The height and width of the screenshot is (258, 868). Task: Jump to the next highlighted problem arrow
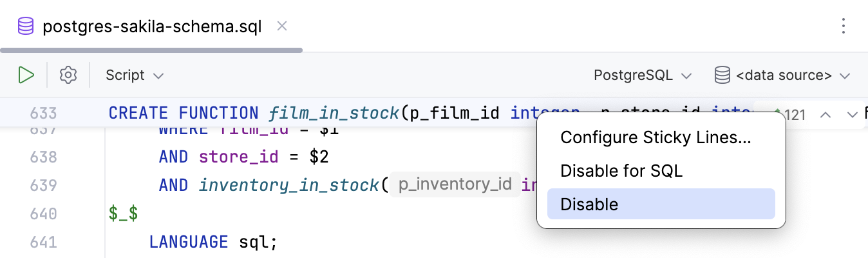pyautogui.click(x=851, y=115)
